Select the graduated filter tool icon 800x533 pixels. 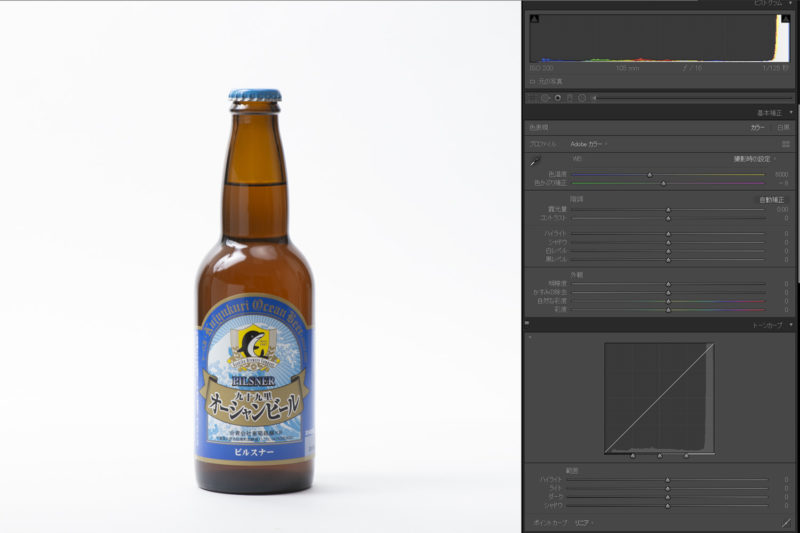[570, 98]
